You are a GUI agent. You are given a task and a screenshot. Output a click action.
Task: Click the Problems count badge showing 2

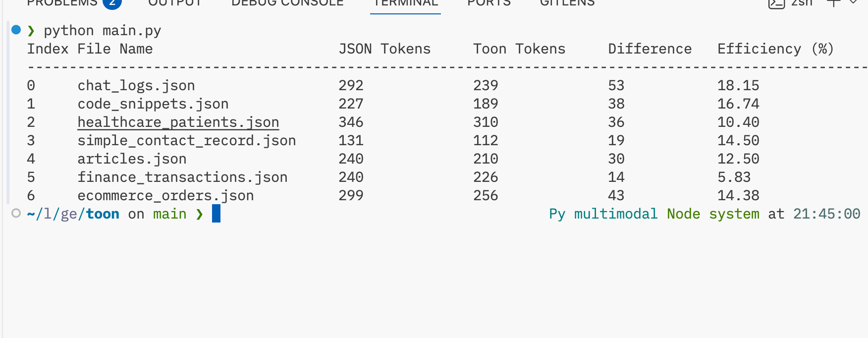(x=112, y=2)
